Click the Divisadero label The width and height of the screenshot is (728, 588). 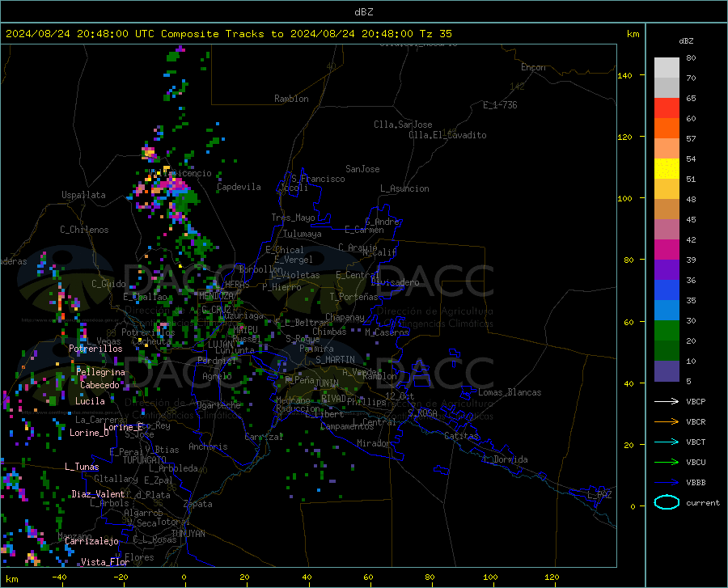pos(395,282)
